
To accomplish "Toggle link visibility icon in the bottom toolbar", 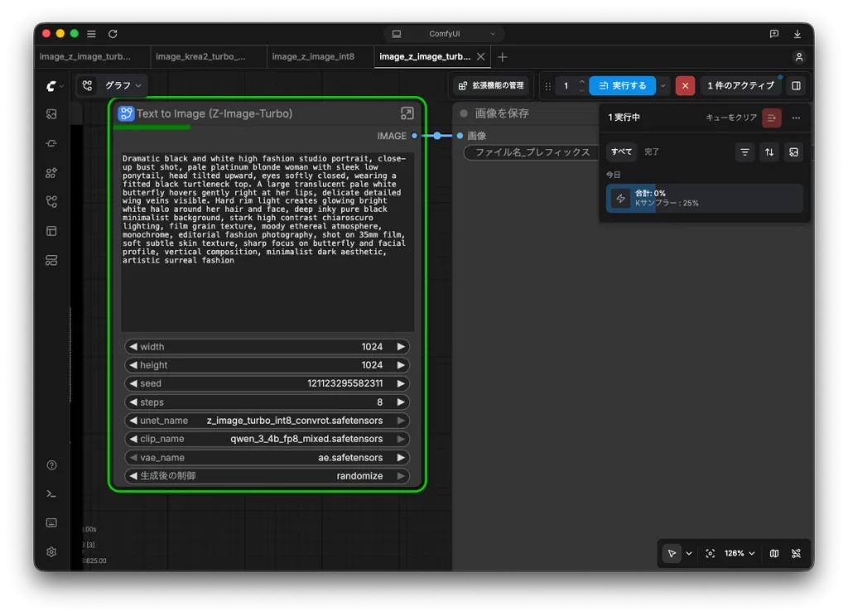I will (796, 553).
